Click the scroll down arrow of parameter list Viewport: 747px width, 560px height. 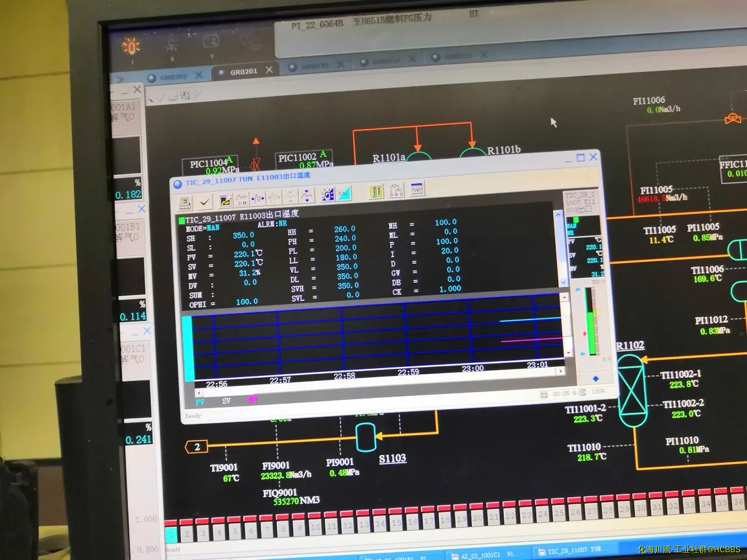pyautogui.click(x=563, y=282)
